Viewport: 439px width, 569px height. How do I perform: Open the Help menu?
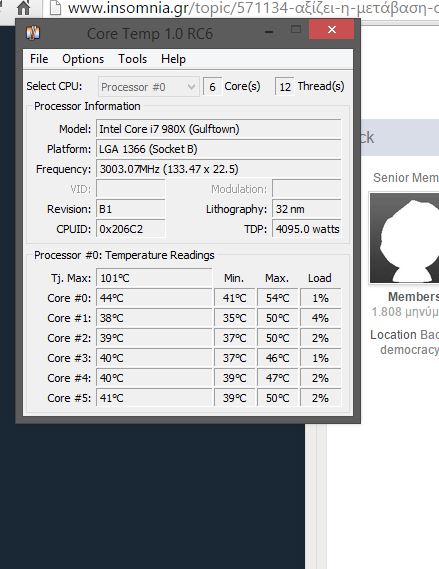173,59
